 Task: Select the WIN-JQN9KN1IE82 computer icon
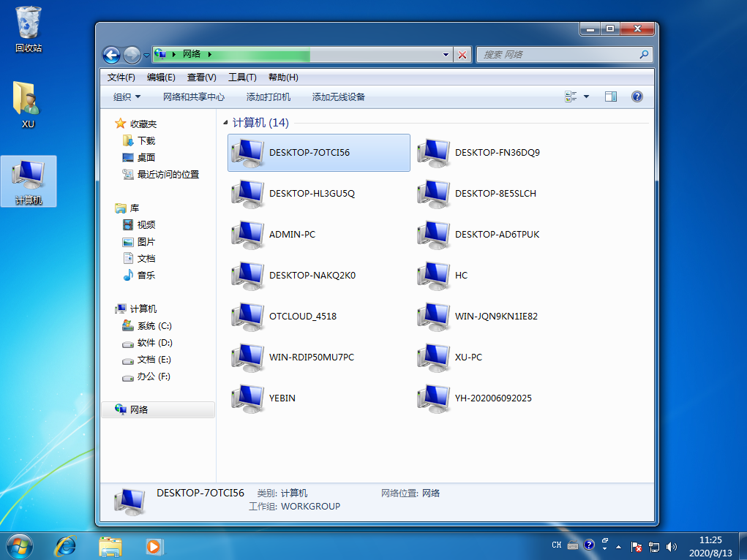pyautogui.click(x=434, y=317)
